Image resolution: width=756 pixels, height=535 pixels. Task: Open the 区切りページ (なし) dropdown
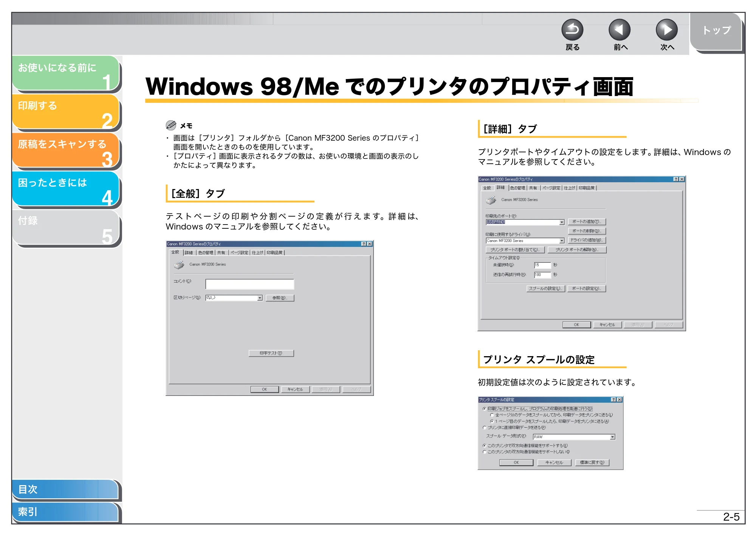pyautogui.click(x=260, y=298)
